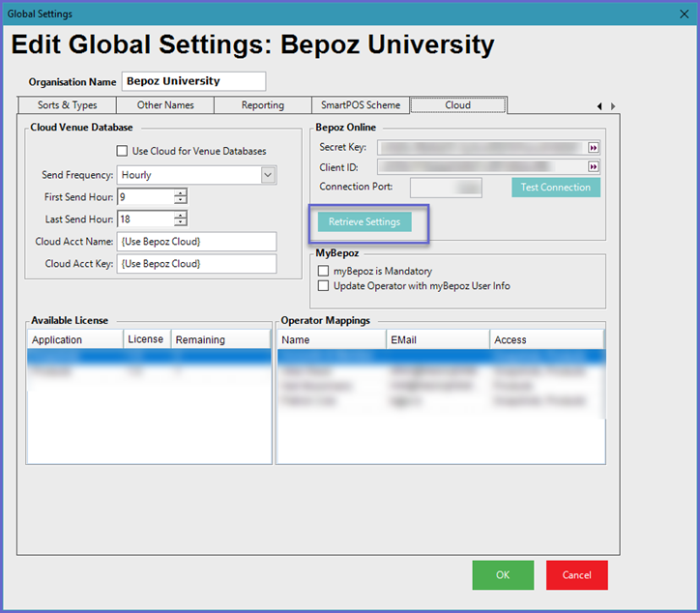Decrease the Last Send Hour value
Screen dimensions: 700x613
[180, 223]
